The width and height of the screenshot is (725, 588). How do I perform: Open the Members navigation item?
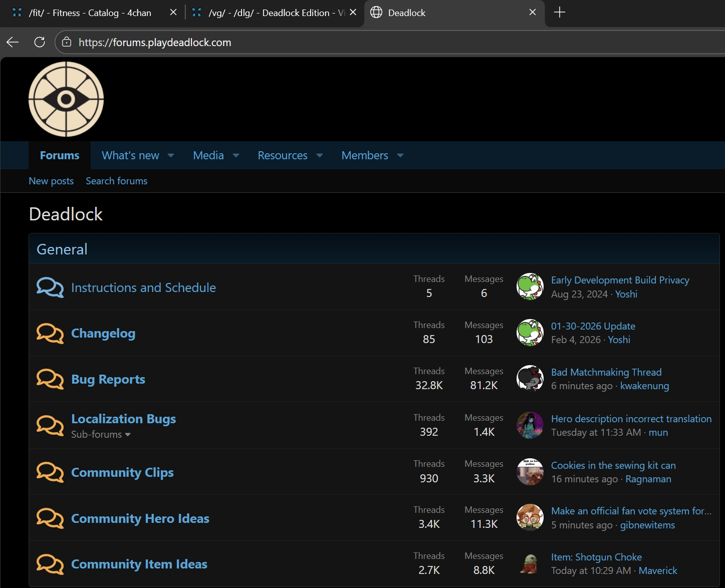[x=365, y=155]
